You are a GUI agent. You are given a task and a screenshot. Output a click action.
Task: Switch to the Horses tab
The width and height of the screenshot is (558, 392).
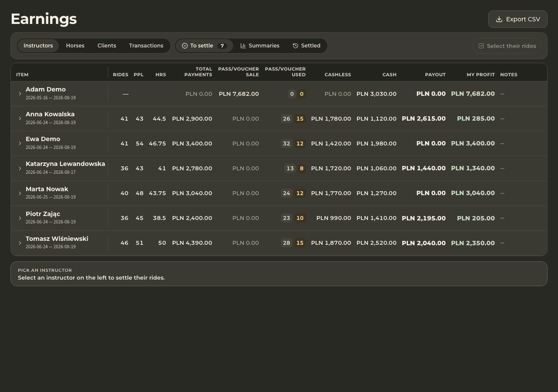(75, 46)
